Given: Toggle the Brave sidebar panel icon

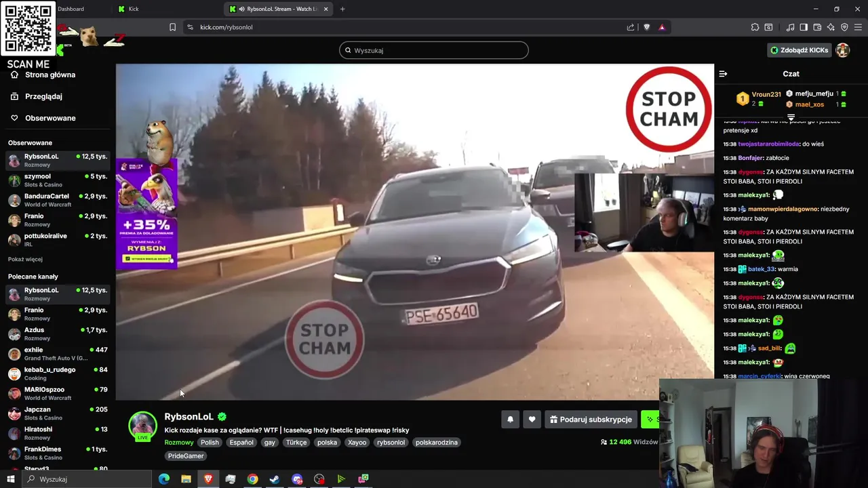Looking at the screenshot, I should [804, 27].
